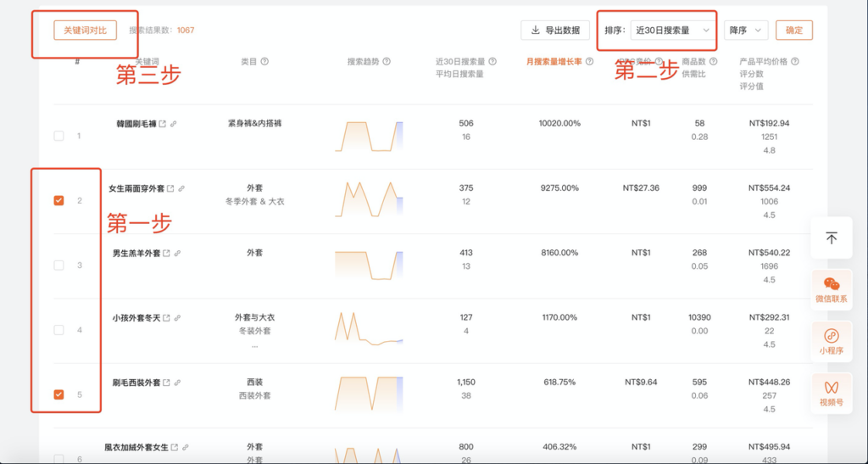
Task: Click growth rate 10020.00%
Action: pos(559,124)
